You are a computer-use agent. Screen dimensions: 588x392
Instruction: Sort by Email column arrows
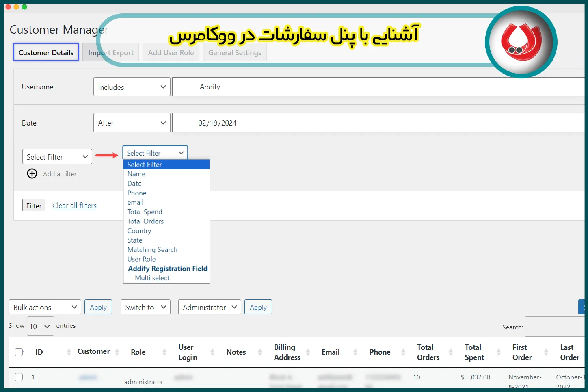[x=355, y=352]
